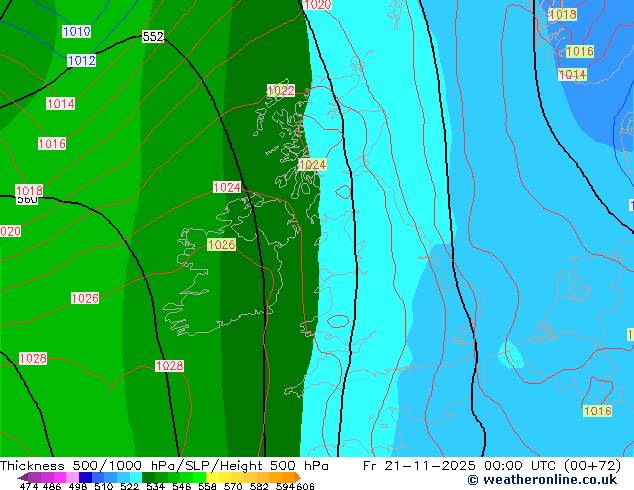Click the bright yellow legend swatch after 558
The image size is (634, 490).
pyautogui.click(x=212, y=477)
